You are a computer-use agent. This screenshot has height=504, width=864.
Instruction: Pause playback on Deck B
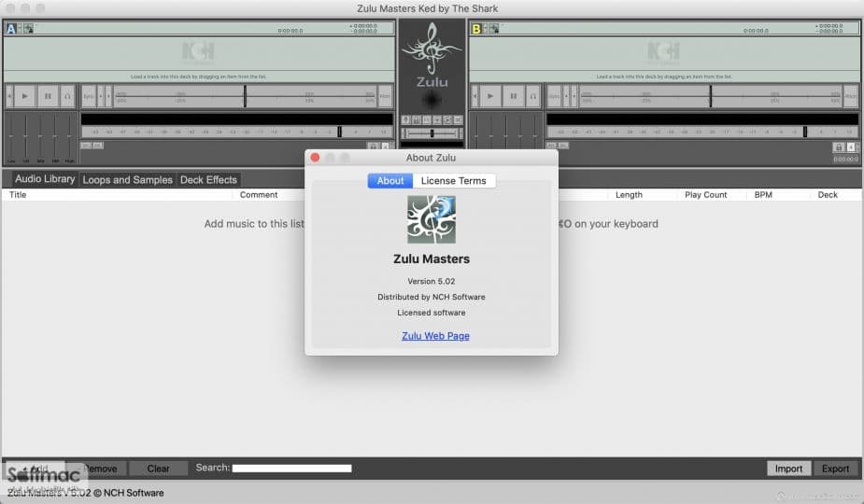click(x=514, y=96)
